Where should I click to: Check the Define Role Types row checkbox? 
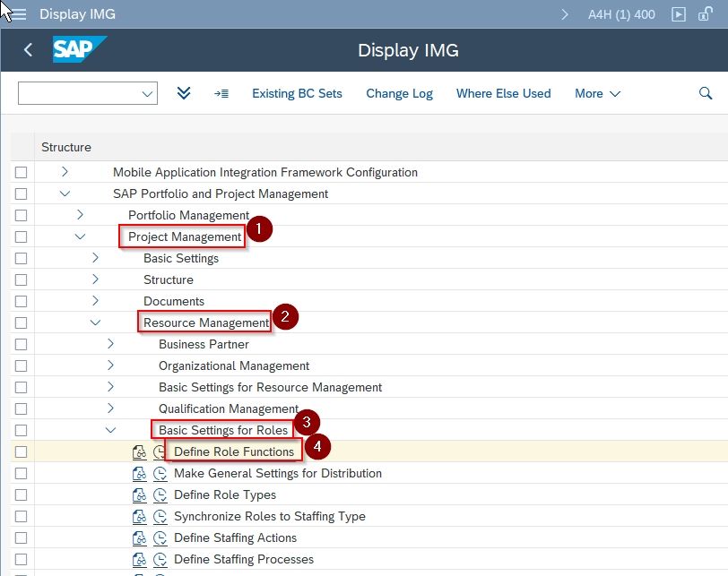tap(21, 494)
